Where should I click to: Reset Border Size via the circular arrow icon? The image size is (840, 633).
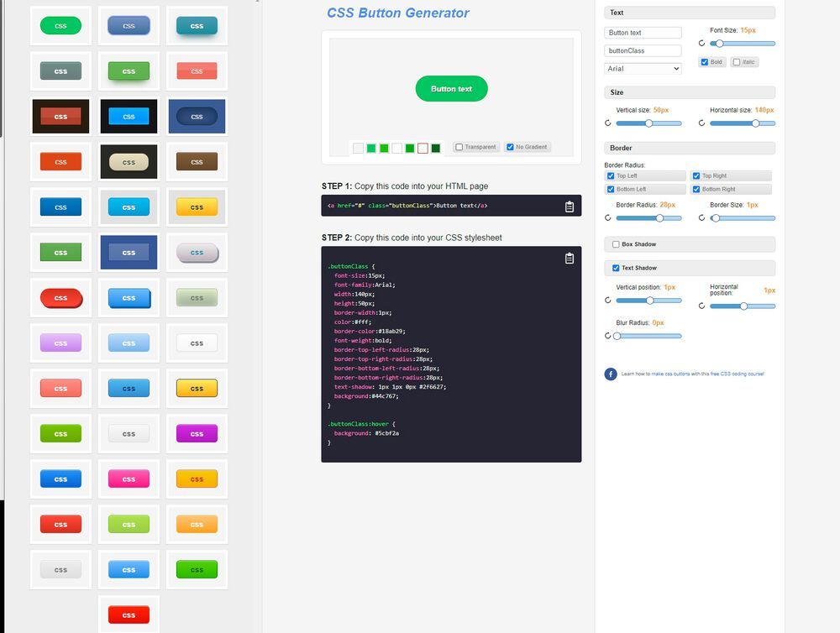pyautogui.click(x=702, y=218)
